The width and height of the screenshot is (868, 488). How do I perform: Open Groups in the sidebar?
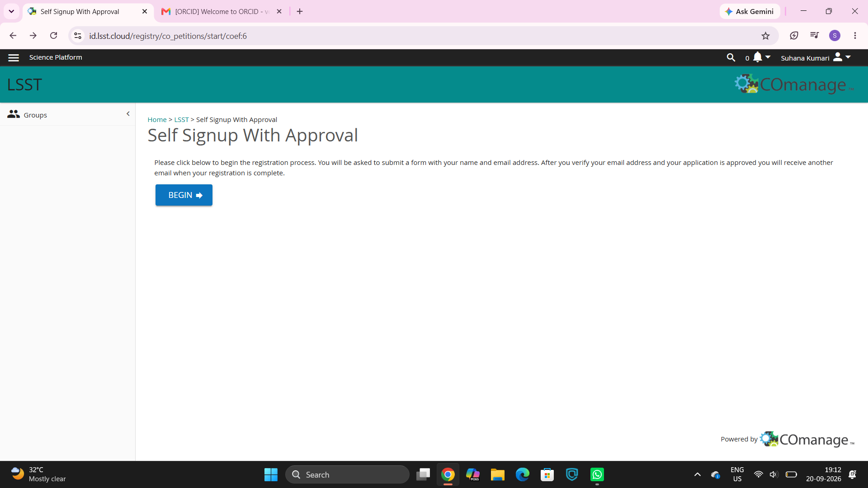(x=27, y=115)
